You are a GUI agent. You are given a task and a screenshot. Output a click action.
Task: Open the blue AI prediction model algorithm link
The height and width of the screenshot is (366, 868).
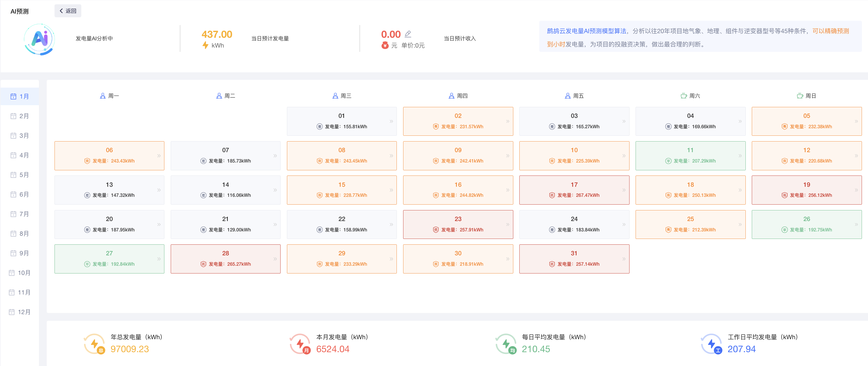click(586, 31)
